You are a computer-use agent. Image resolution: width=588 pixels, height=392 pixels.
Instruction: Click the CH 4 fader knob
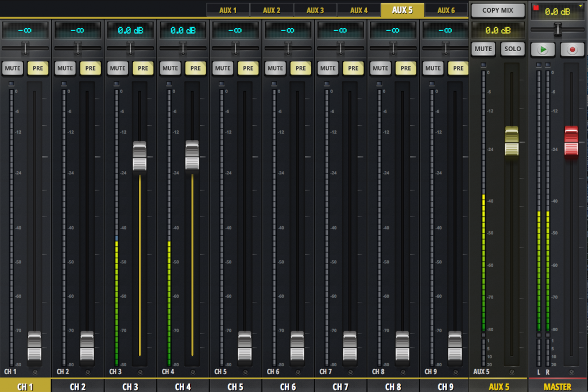[192, 155]
